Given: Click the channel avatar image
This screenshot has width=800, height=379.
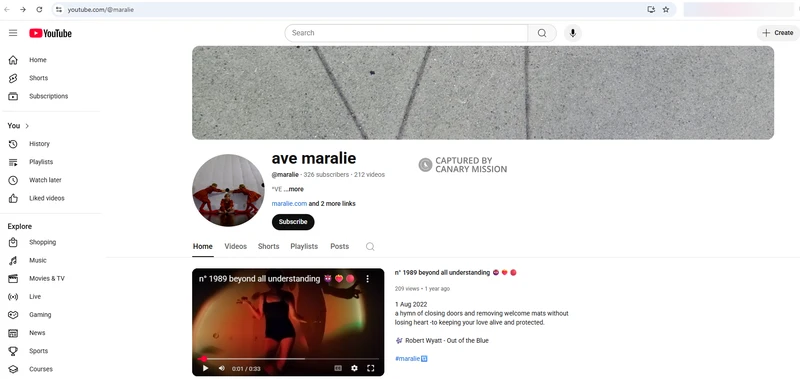Looking at the screenshot, I should (228, 190).
